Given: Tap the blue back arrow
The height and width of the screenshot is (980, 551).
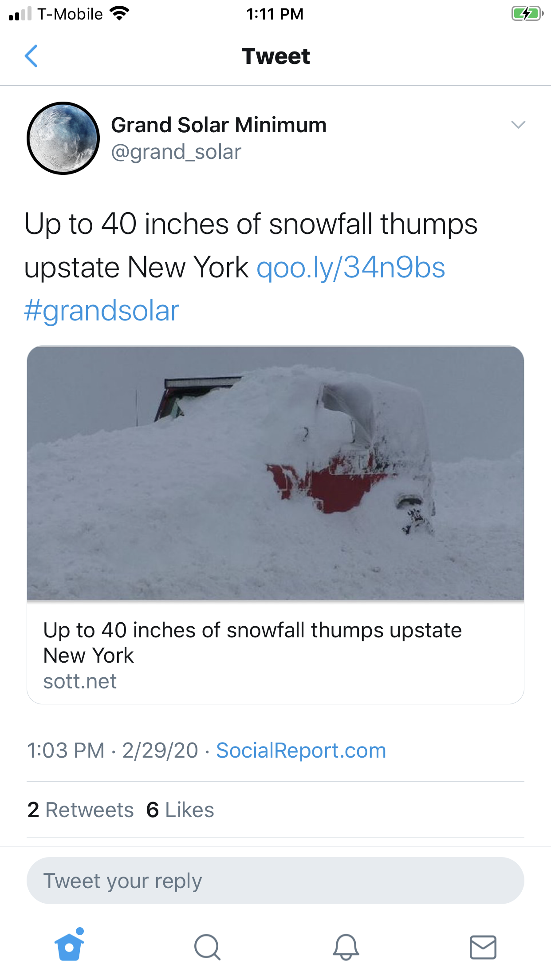Looking at the screenshot, I should click(x=31, y=56).
